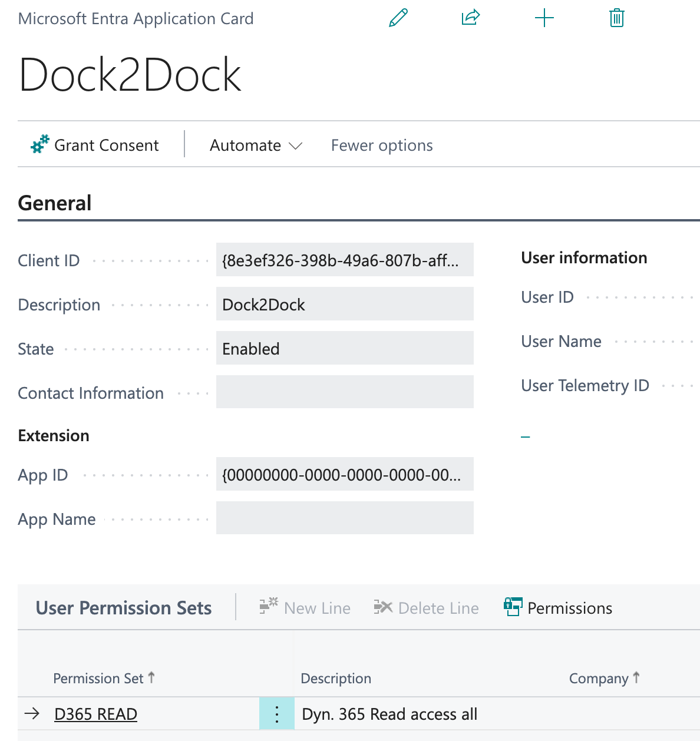Click Fewer options
Image resolution: width=700 pixels, height=741 pixels.
coord(382,145)
